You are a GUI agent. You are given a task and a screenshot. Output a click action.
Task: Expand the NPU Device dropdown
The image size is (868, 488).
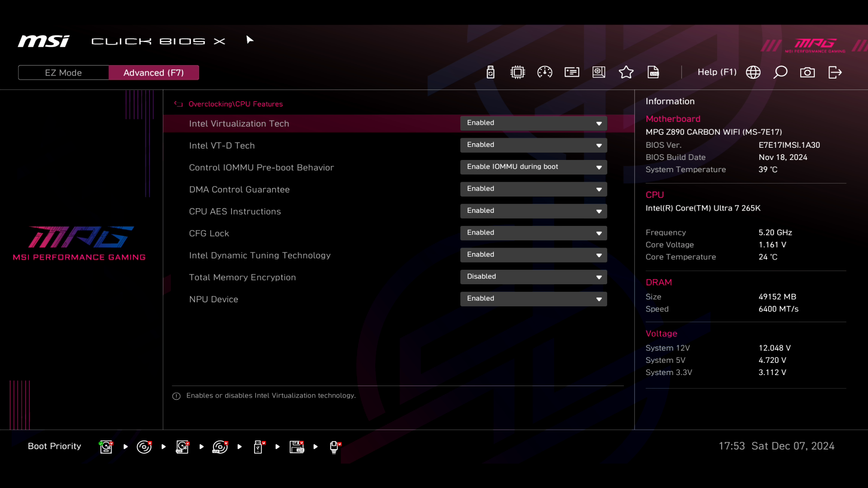click(533, 299)
